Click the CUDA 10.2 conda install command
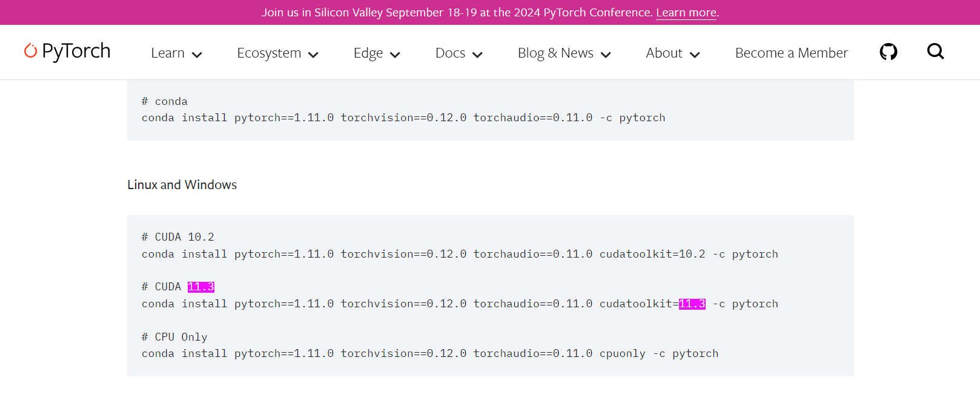 [459, 254]
